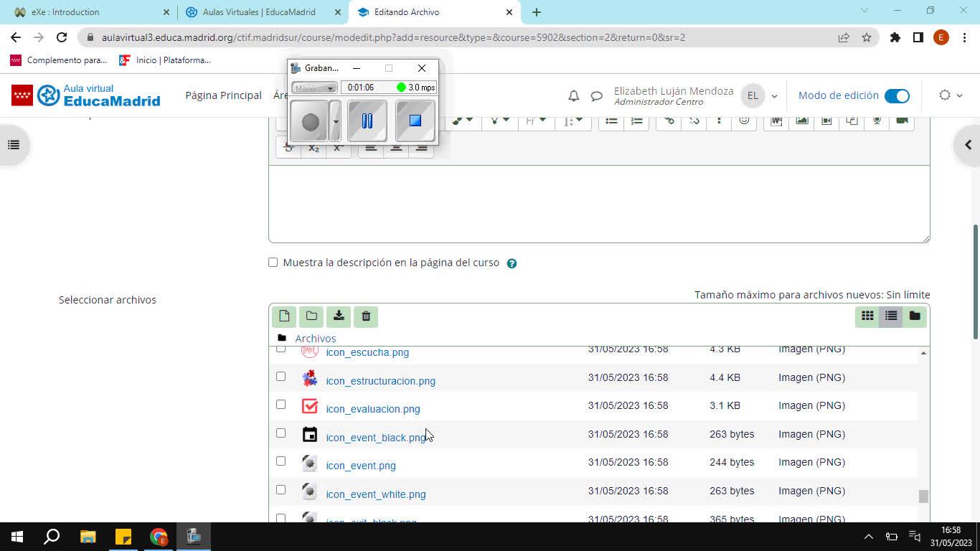Open the recorder mode dropdown
This screenshot has height=551, width=980.
click(x=314, y=88)
